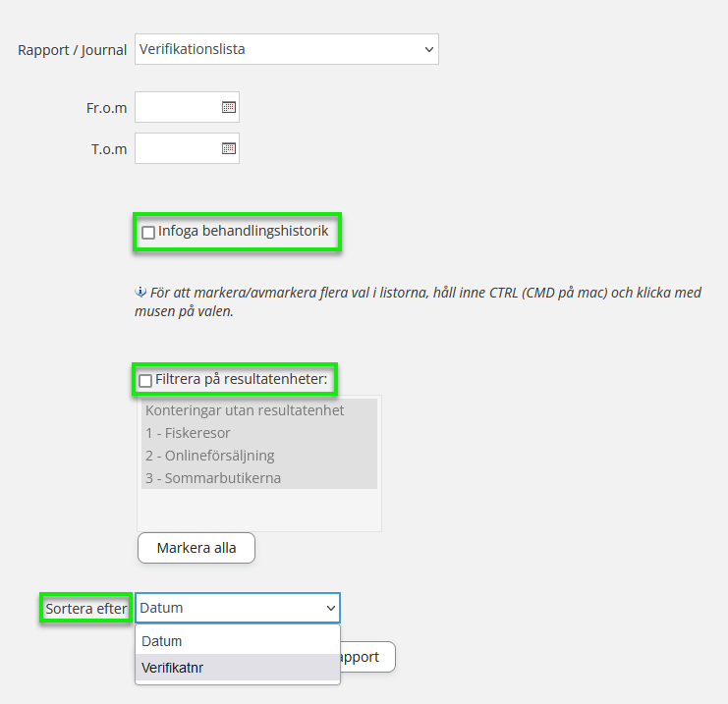Open the Rapport / Journal dropdown
Image resolution: width=728 pixels, height=704 pixels.
pyautogui.click(x=286, y=49)
